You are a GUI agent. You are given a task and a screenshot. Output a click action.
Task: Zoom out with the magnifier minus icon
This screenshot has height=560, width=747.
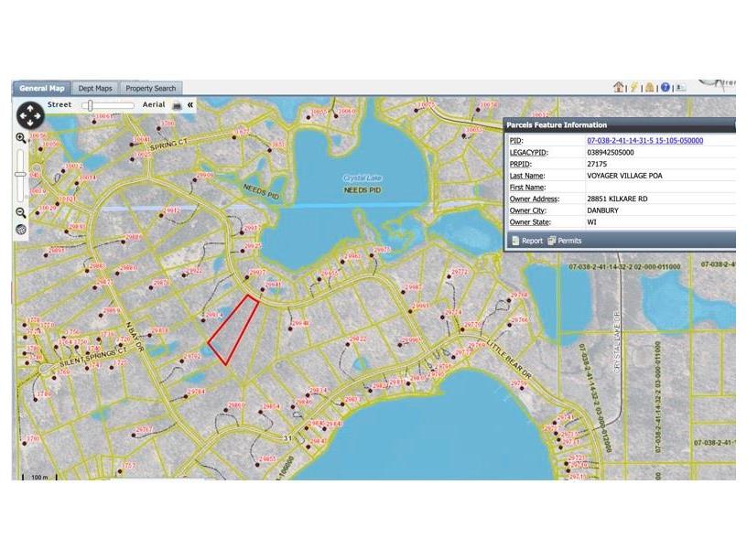coord(20,212)
